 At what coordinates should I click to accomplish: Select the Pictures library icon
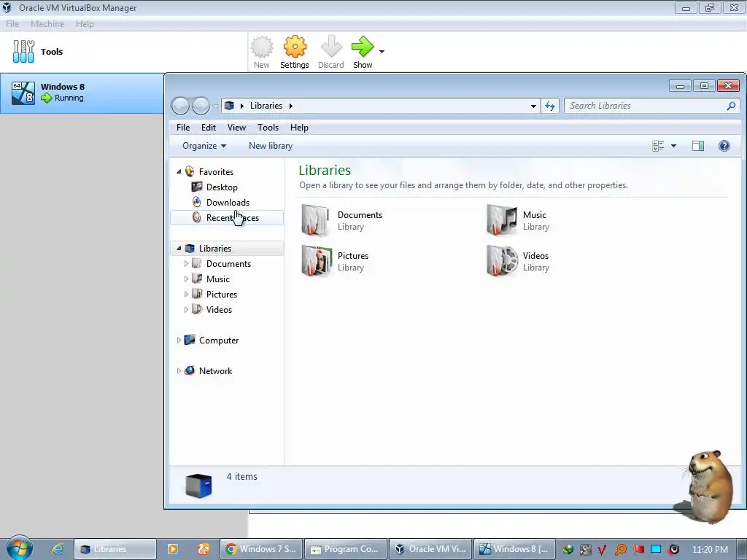pyautogui.click(x=317, y=261)
